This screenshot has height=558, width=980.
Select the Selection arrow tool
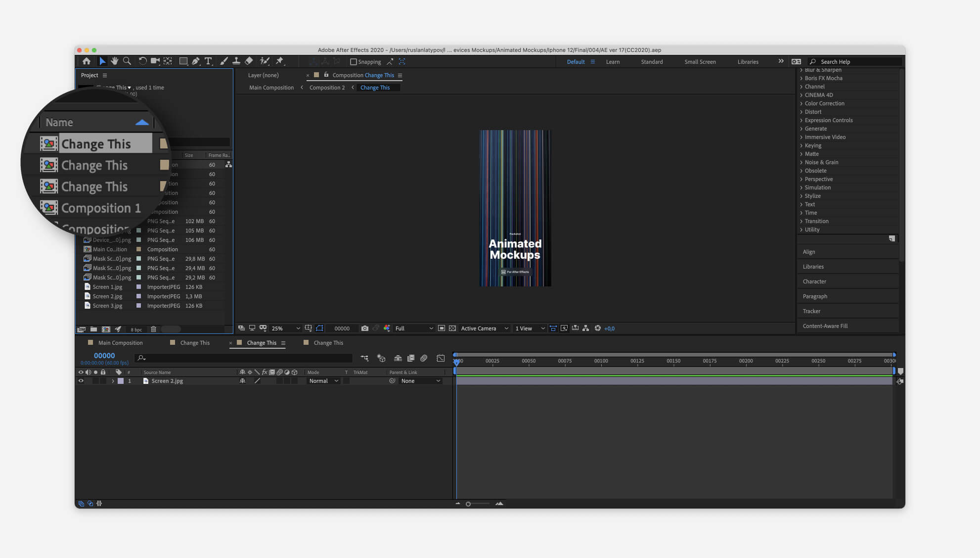pyautogui.click(x=102, y=61)
